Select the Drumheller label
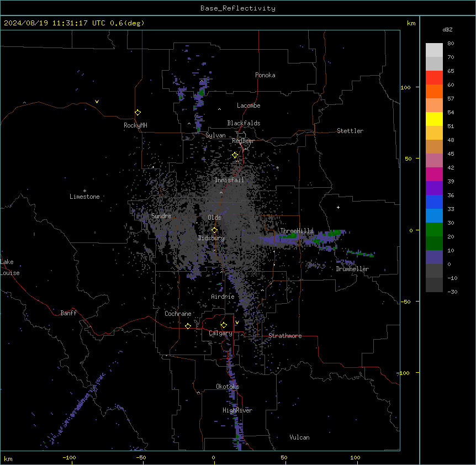Viewport: 476px width, 465px height. tap(352, 269)
